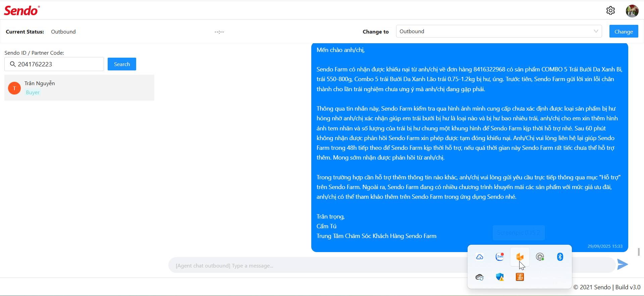644x296 pixels.
Task: Click the blue outbound message bubble
Action: pyautogui.click(x=470, y=147)
